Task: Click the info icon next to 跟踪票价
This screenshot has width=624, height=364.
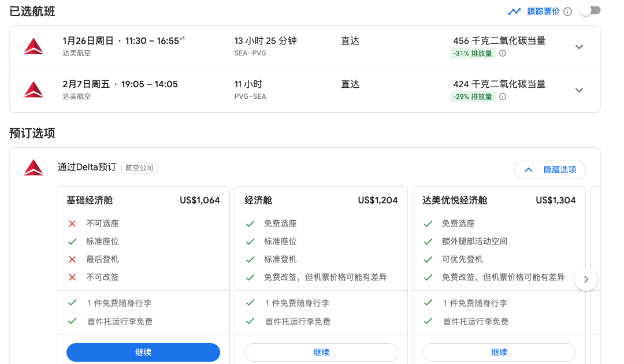Action: pos(568,12)
